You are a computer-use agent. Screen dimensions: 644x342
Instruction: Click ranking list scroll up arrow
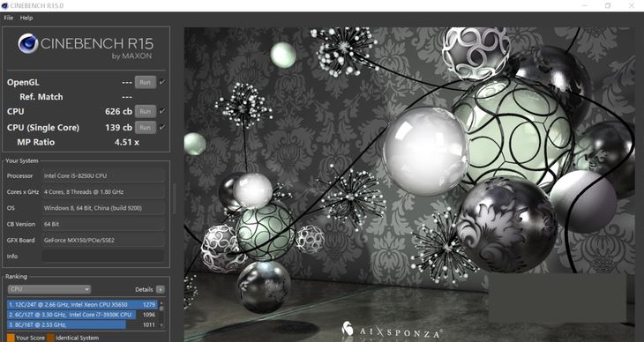click(161, 303)
